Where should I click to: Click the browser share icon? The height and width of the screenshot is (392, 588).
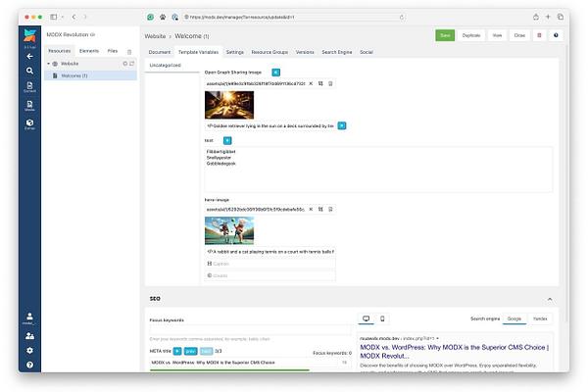536,17
